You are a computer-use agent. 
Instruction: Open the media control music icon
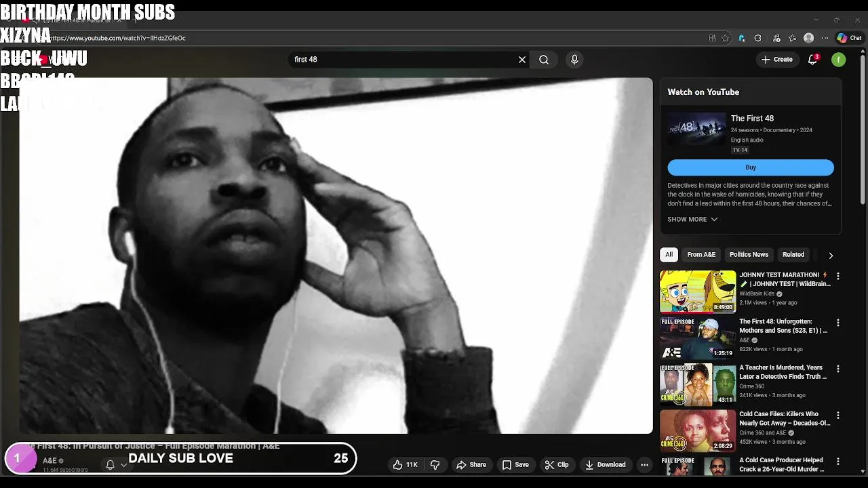click(x=776, y=38)
